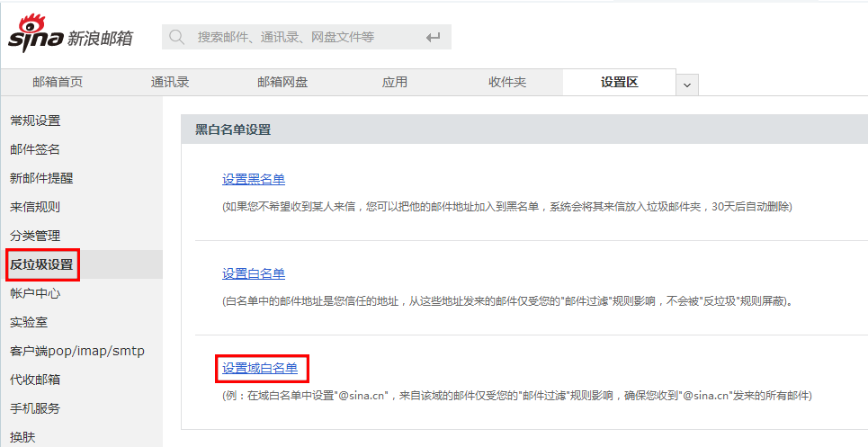Open the 通讯录 tab
This screenshot has height=447, width=868.
[170, 82]
